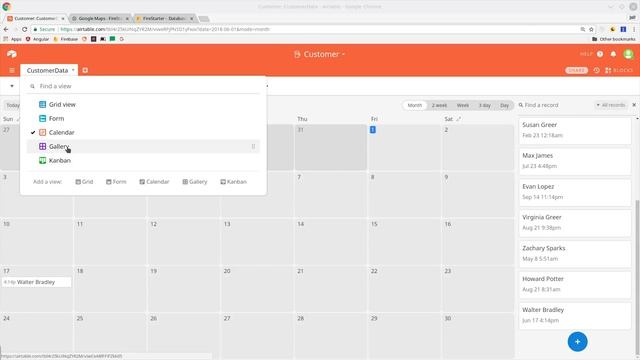Reload the page in Chrome
640x360 pixels.
click(24, 29)
